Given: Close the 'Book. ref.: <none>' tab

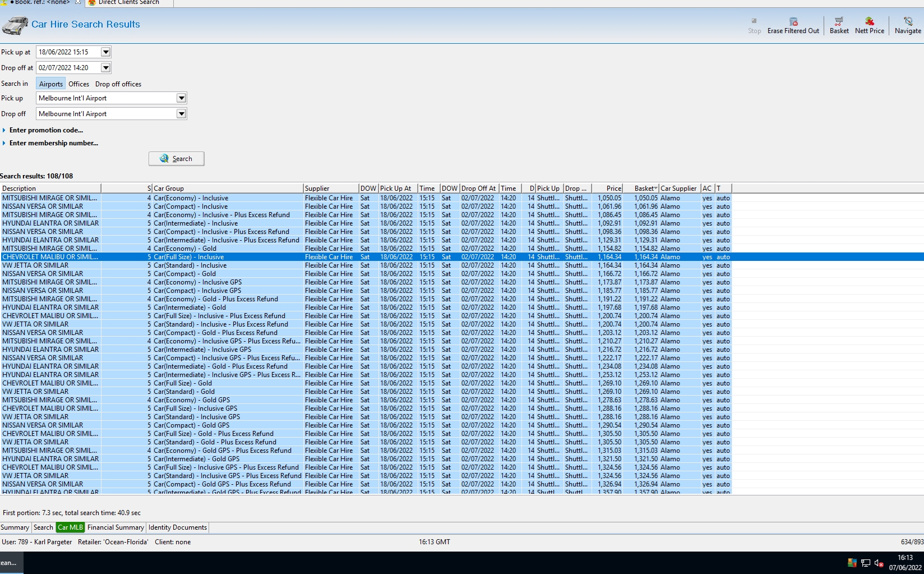Looking at the screenshot, I should point(78,2).
